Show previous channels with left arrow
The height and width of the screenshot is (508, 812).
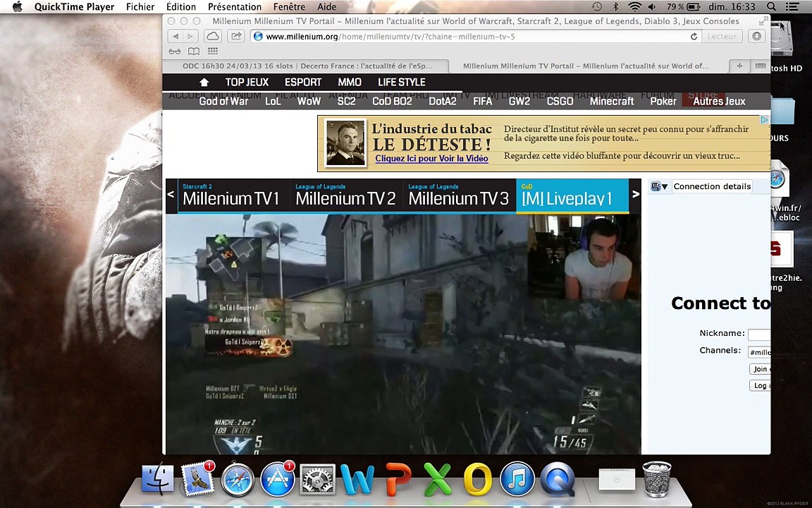point(171,195)
